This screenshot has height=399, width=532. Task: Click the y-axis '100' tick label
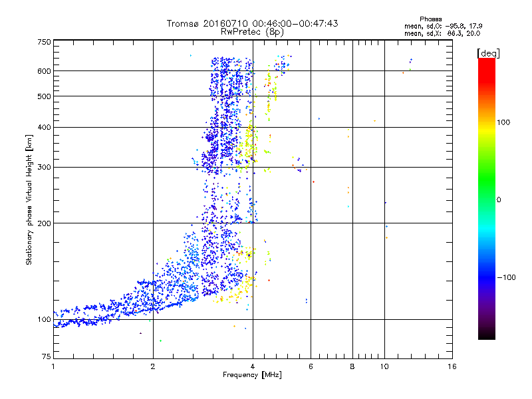coord(44,320)
